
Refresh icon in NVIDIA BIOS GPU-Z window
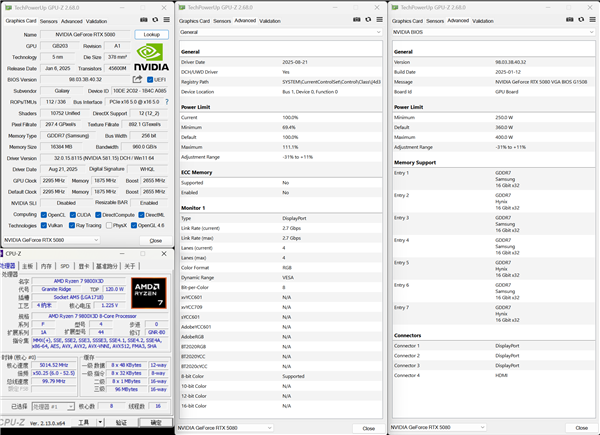click(x=581, y=20)
